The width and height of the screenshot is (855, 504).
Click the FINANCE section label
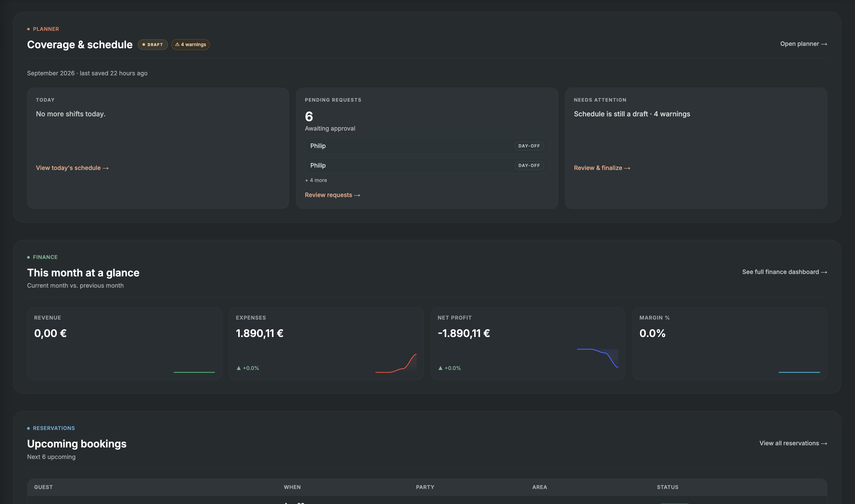coord(45,257)
